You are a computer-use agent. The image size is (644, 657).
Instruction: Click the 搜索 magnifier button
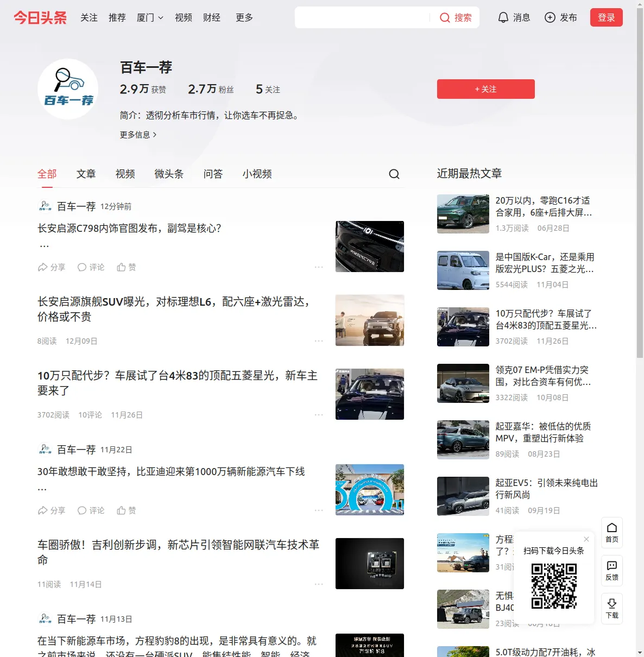pyautogui.click(x=456, y=17)
